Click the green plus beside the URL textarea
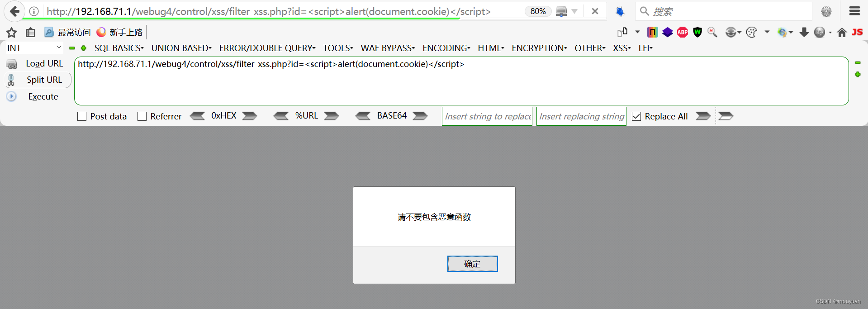Screen dimensions: 868x309 (x=858, y=74)
